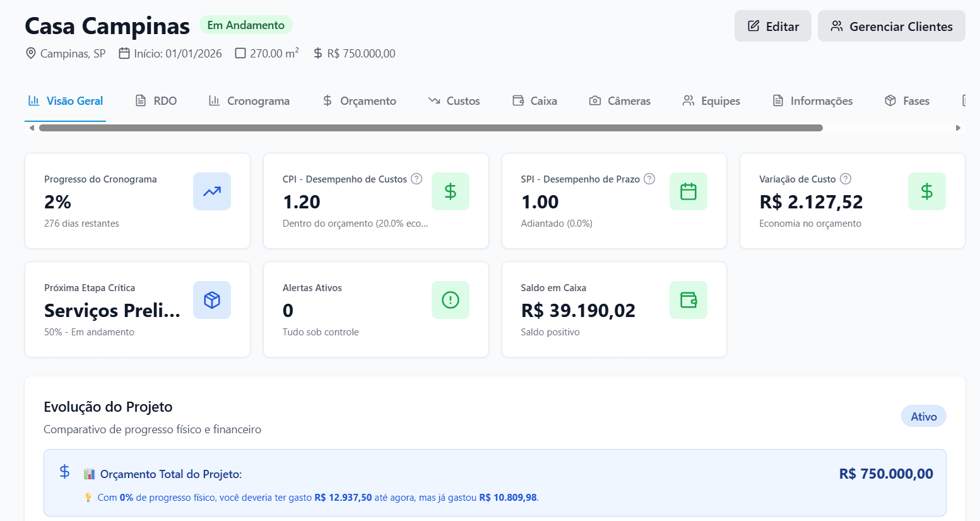Click the Editar button
The width and height of the screenshot is (980, 521).
pos(772,26)
